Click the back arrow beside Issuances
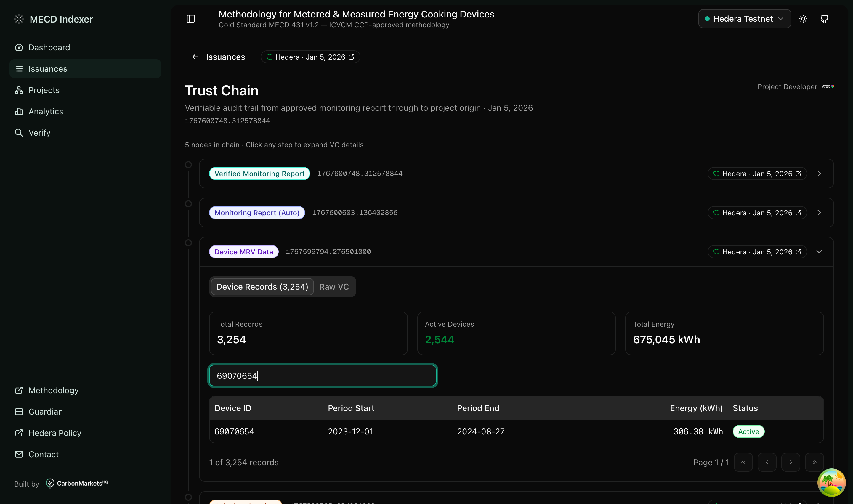This screenshot has width=853, height=504. point(195,57)
